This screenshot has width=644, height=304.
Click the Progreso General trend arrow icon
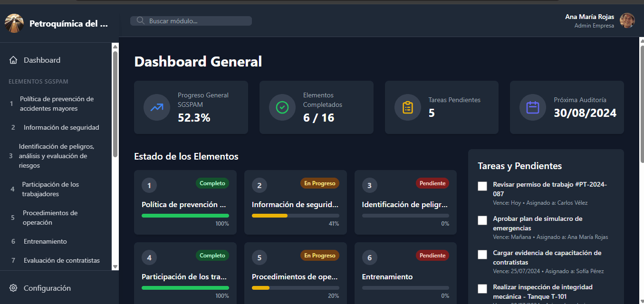(157, 107)
